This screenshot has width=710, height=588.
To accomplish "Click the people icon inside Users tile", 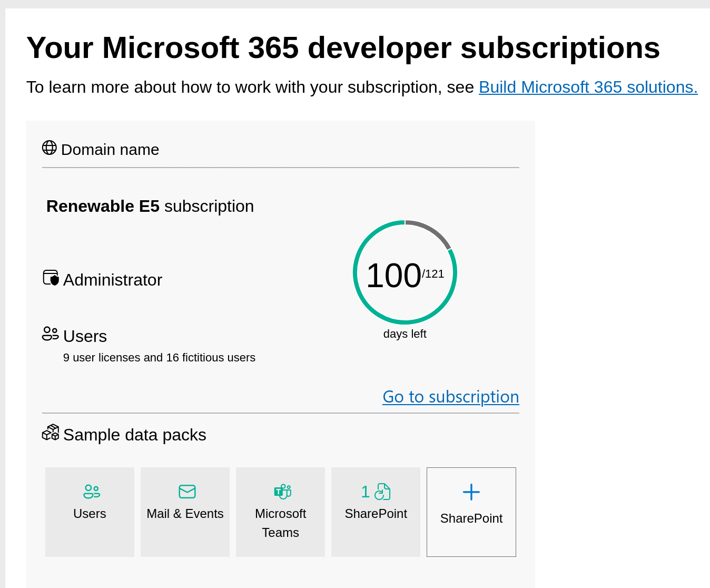I will click(92, 492).
